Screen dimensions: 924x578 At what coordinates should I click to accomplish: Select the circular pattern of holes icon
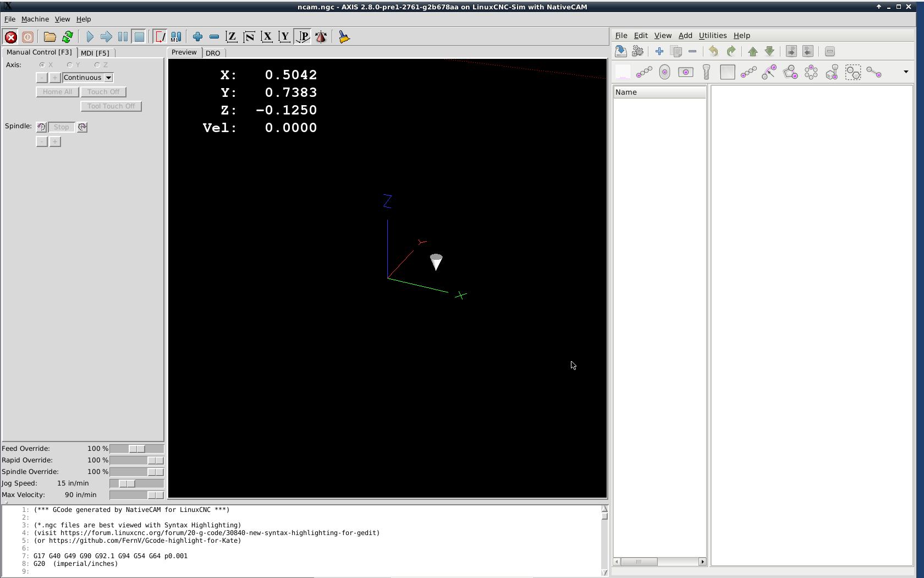811,72
